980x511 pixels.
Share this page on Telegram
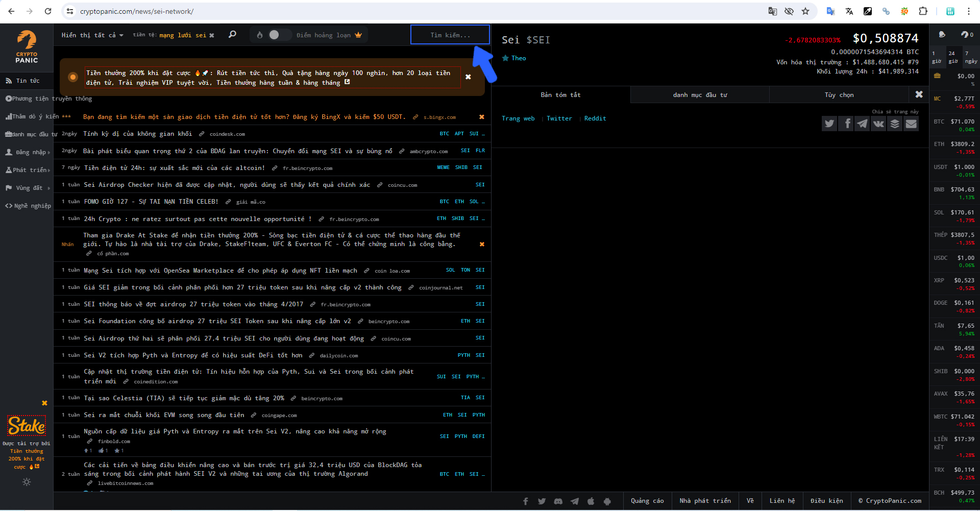[862, 124]
